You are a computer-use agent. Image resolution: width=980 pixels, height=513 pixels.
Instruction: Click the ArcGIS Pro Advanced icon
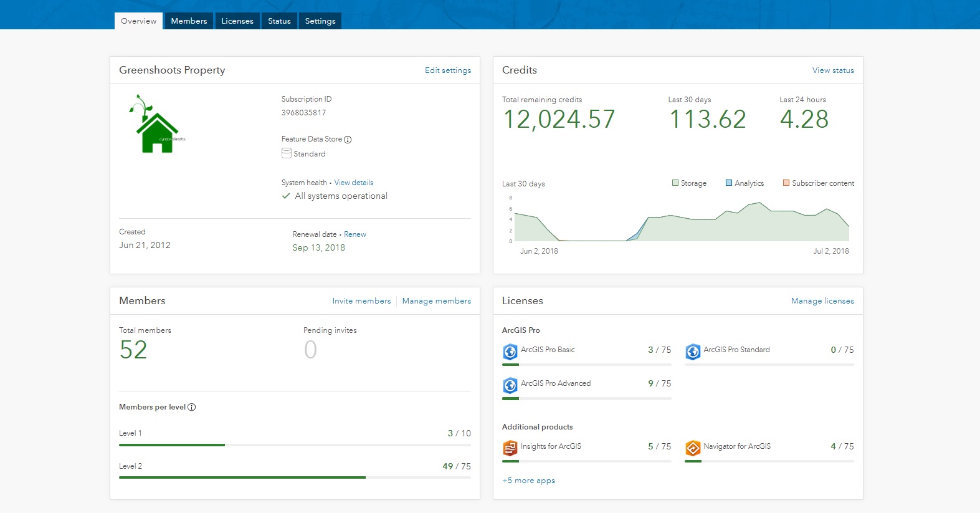(510, 386)
